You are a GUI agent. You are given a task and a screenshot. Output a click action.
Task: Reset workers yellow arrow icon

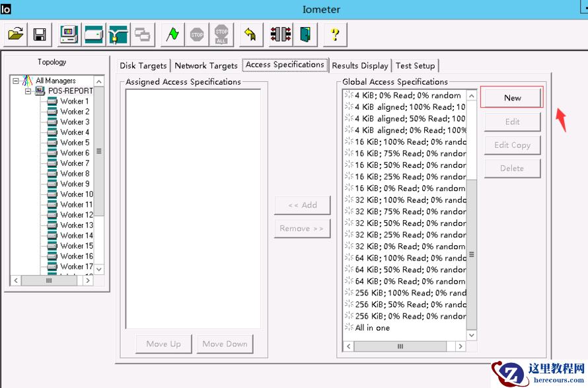coord(250,34)
